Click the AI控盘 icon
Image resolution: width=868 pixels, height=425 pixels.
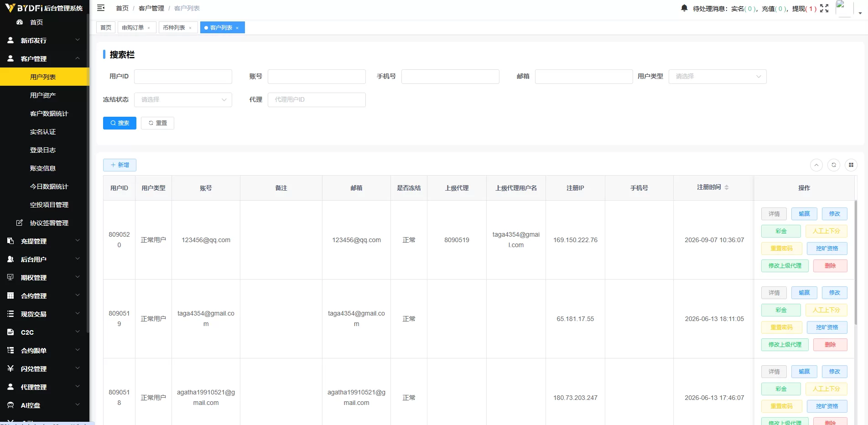tap(10, 405)
